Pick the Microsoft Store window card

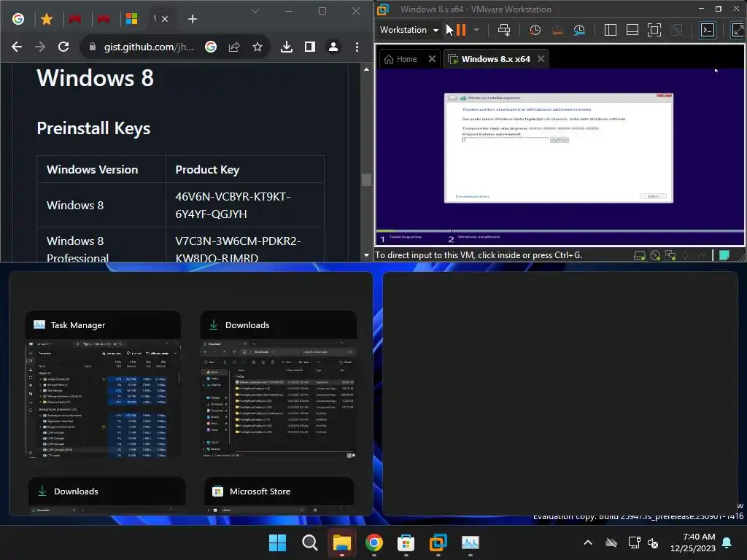(x=279, y=496)
